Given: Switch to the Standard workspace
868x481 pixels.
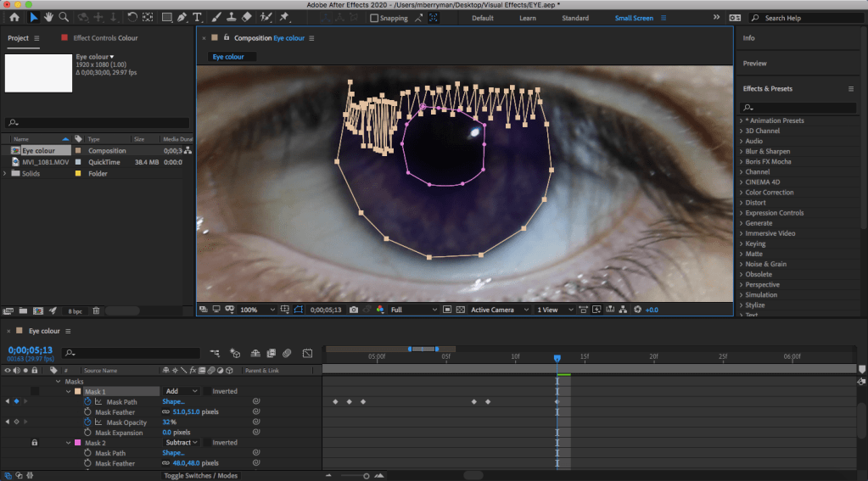Looking at the screenshot, I should click(574, 18).
